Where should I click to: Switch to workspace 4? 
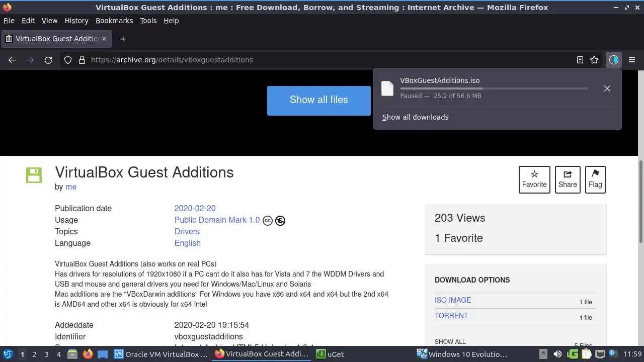(58, 354)
